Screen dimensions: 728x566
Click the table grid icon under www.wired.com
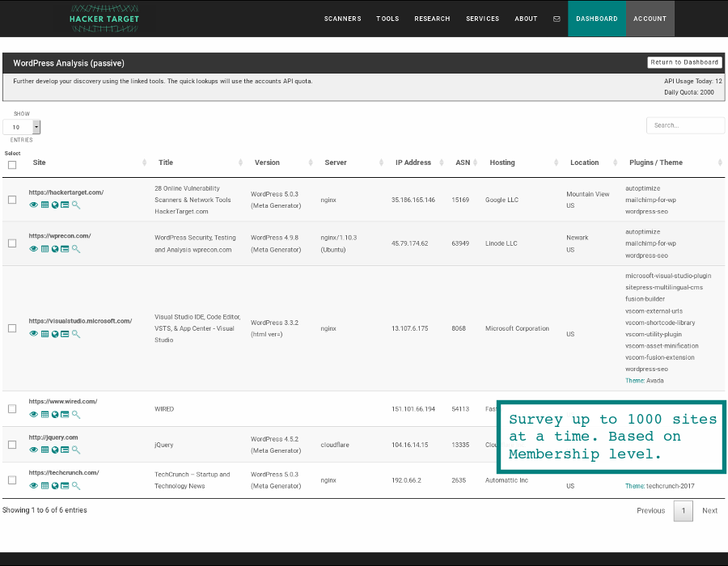pos(44,415)
